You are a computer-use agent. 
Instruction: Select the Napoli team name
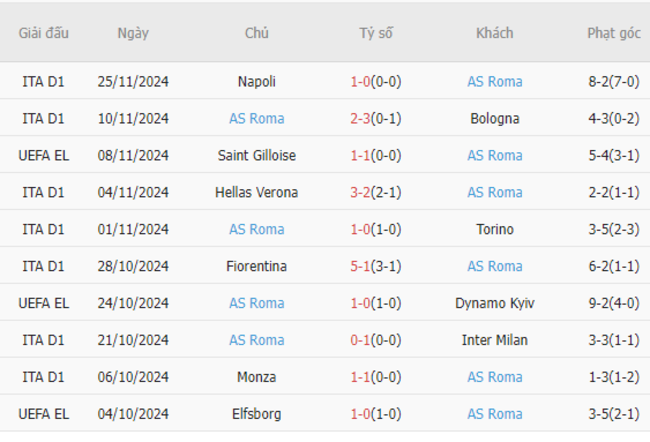(x=257, y=82)
